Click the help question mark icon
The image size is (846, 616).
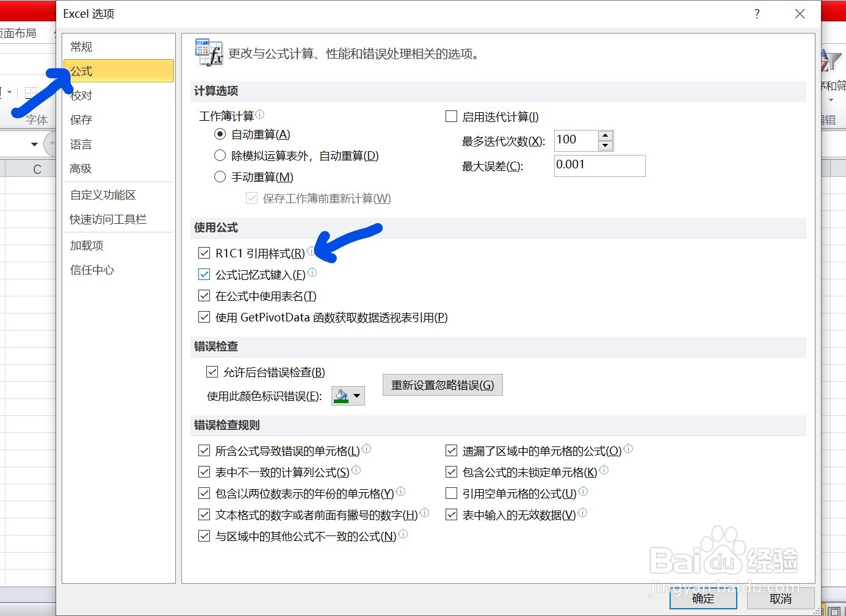click(x=756, y=13)
